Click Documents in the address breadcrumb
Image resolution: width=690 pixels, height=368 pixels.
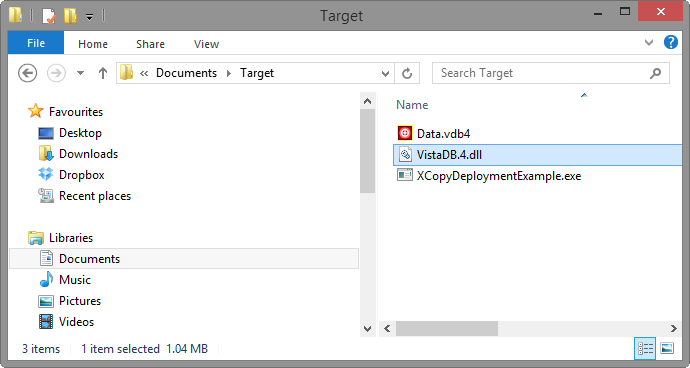coord(187,73)
